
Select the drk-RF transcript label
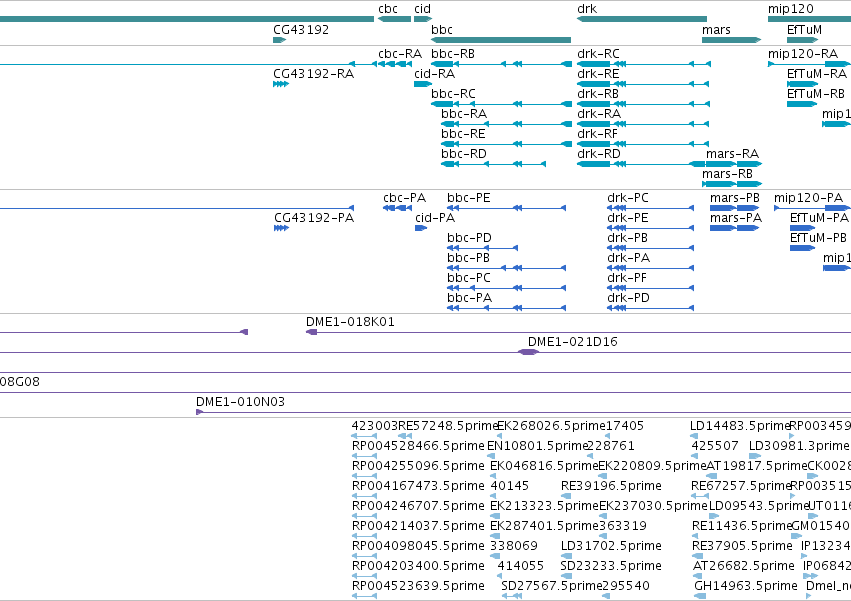coord(598,134)
